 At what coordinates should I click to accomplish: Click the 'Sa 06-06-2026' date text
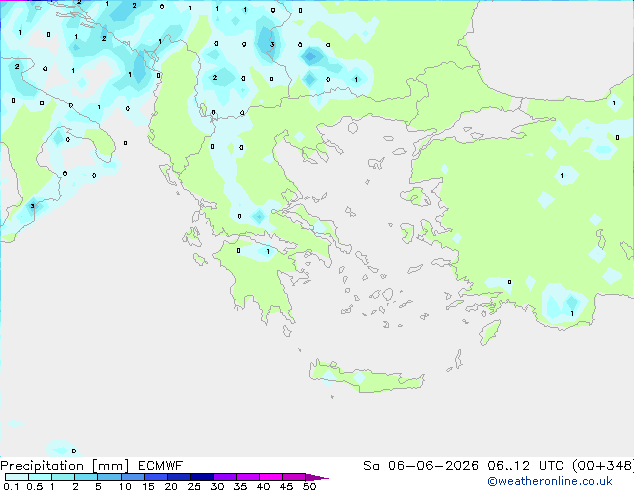[x=421, y=466]
